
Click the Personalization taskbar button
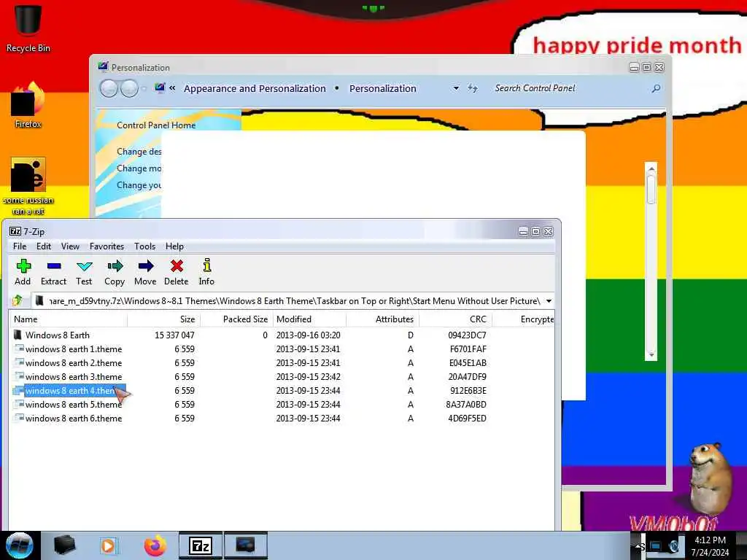245,545
